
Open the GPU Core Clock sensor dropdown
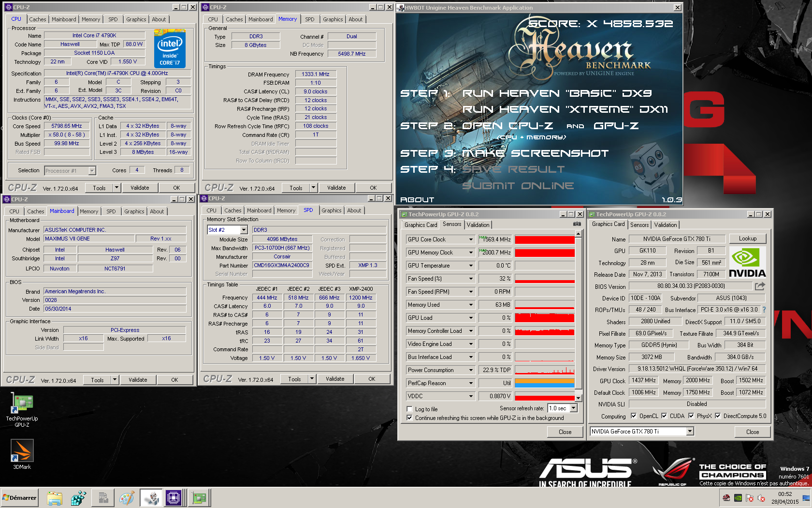tap(471, 239)
